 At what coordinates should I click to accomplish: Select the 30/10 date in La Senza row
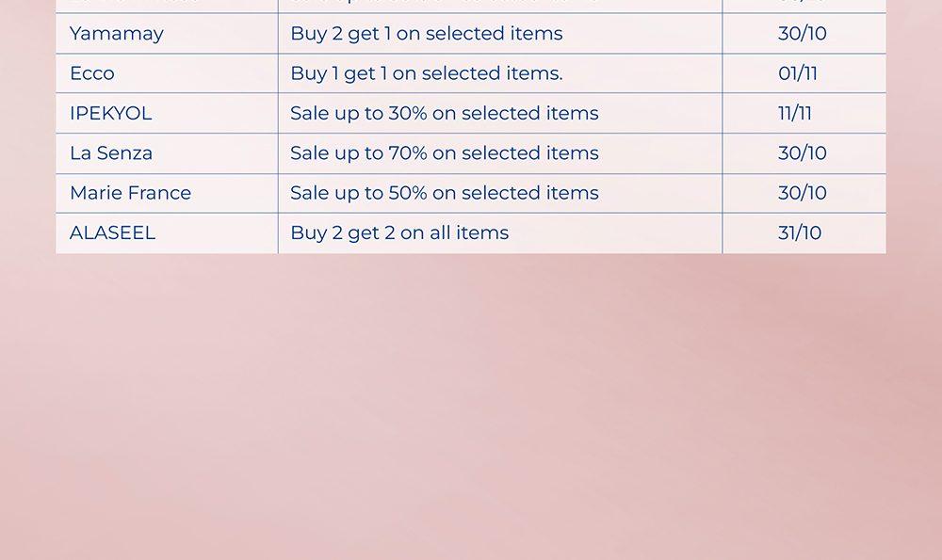(x=802, y=153)
